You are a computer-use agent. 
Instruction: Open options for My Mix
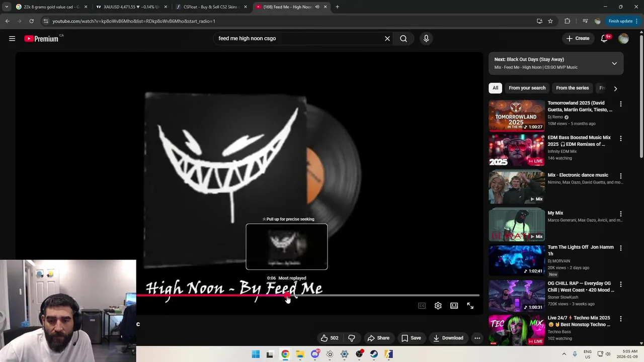(620, 214)
